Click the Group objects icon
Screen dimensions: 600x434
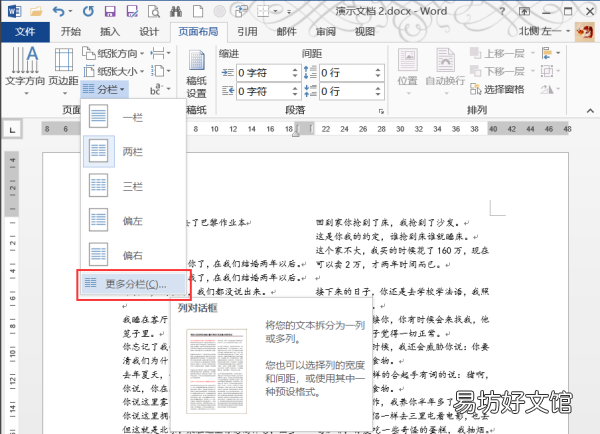550,71
